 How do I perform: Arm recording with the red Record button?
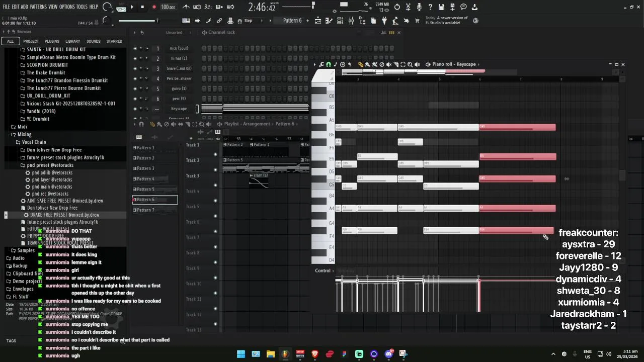154,7
